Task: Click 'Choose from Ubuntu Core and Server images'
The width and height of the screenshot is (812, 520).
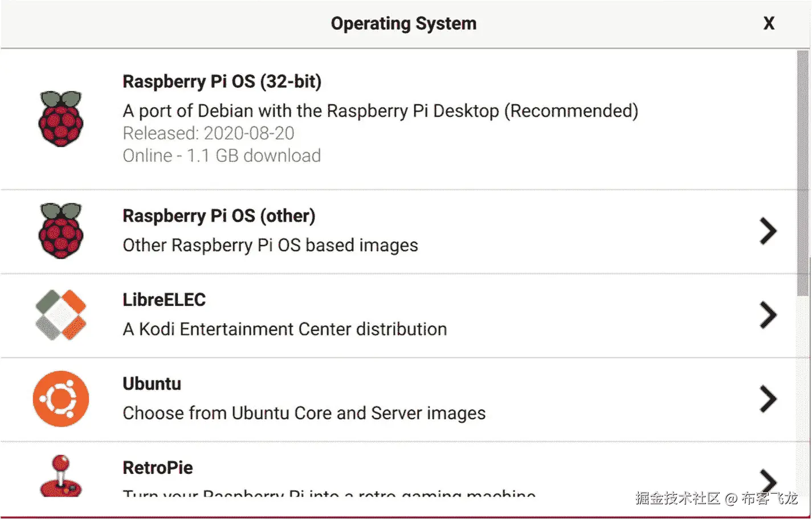Action: coord(304,413)
